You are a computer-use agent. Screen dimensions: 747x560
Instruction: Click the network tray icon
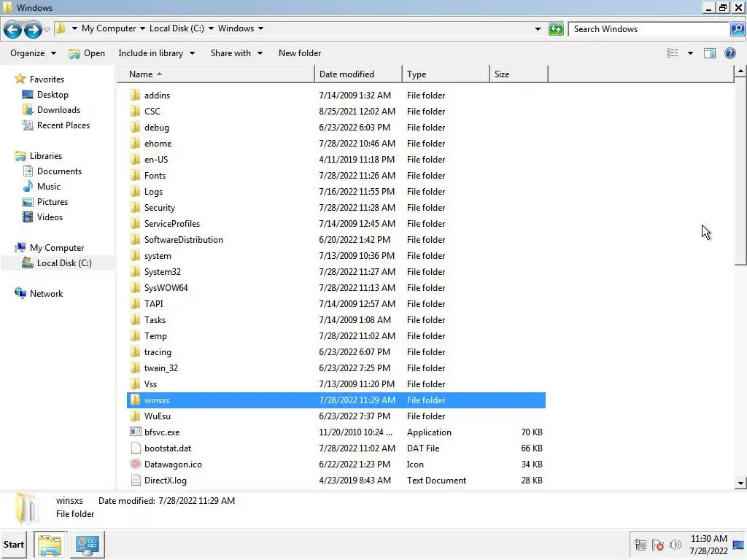coord(640,545)
